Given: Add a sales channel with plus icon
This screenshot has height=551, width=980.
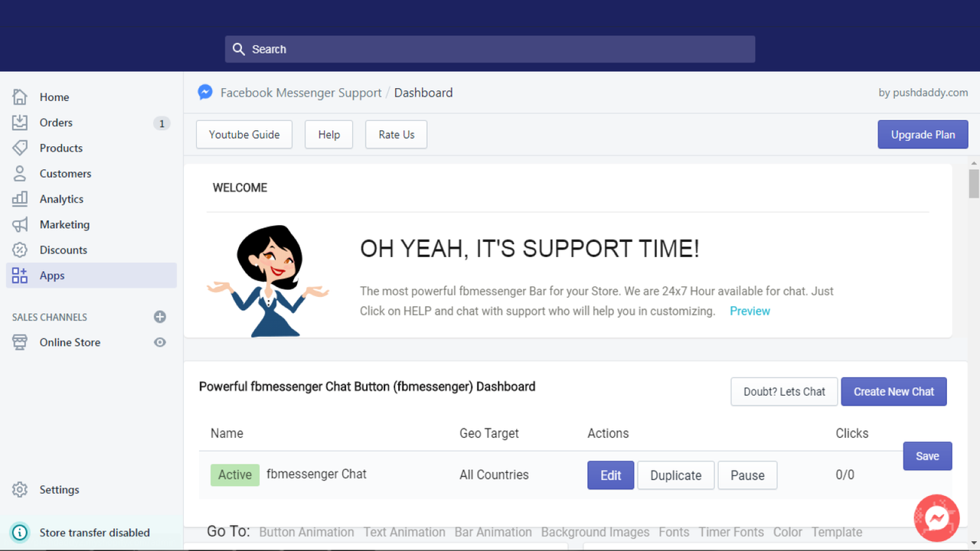Looking at the screenshot, I should (x=160, y=317).
